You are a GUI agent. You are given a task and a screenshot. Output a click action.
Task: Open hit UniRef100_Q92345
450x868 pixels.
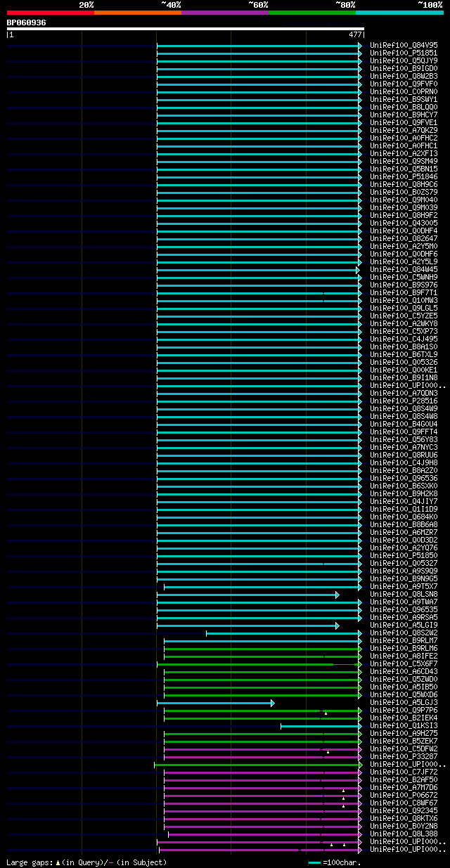404,810
